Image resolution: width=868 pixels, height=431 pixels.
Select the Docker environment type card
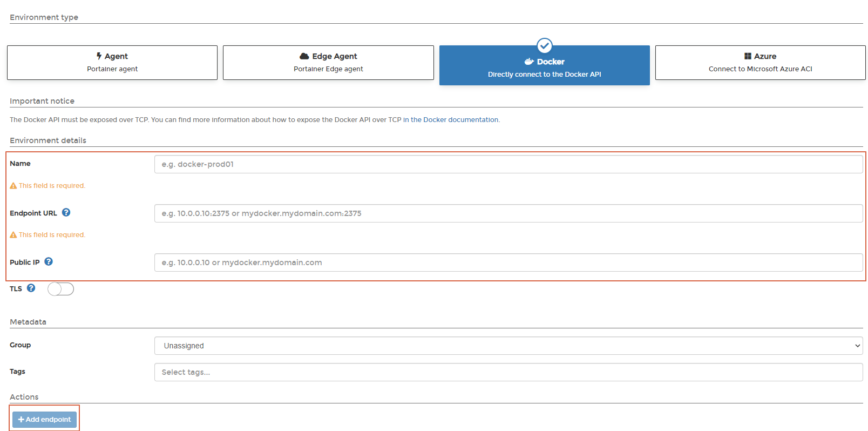click(x=544, y=65)
